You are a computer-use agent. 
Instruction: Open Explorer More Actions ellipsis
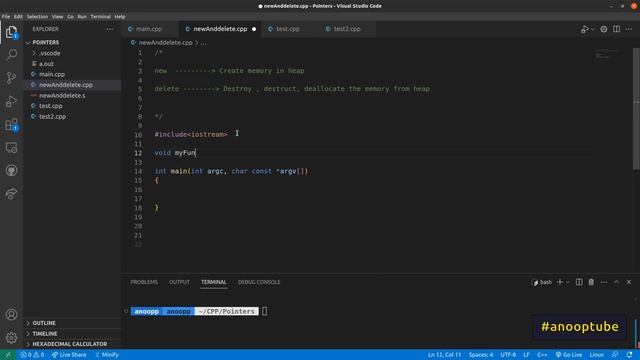click(110, 29)
